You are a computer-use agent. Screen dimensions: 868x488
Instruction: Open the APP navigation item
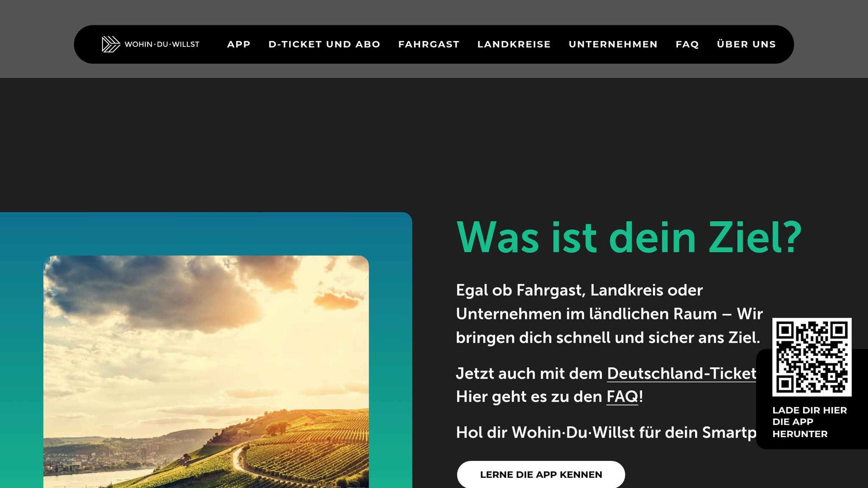point(239,44)
